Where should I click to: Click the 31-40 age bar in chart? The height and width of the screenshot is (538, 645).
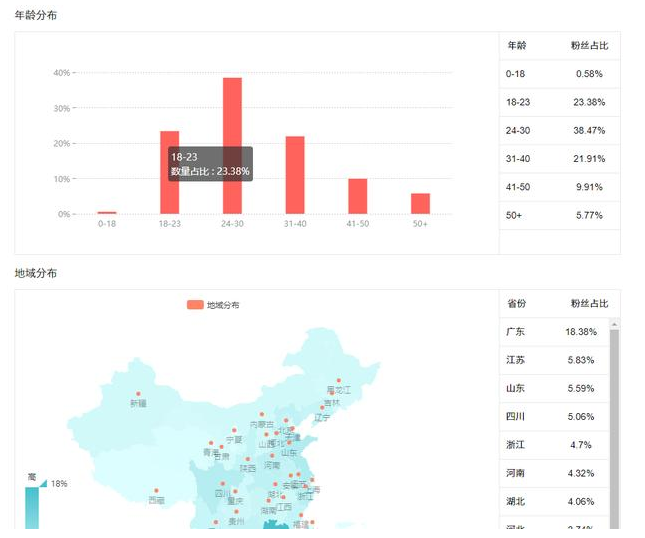pyautogui.click(x=295, y=175)
